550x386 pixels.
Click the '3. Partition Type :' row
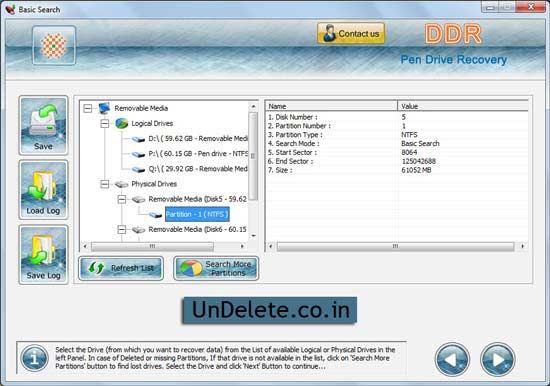(x=397, y=135)
